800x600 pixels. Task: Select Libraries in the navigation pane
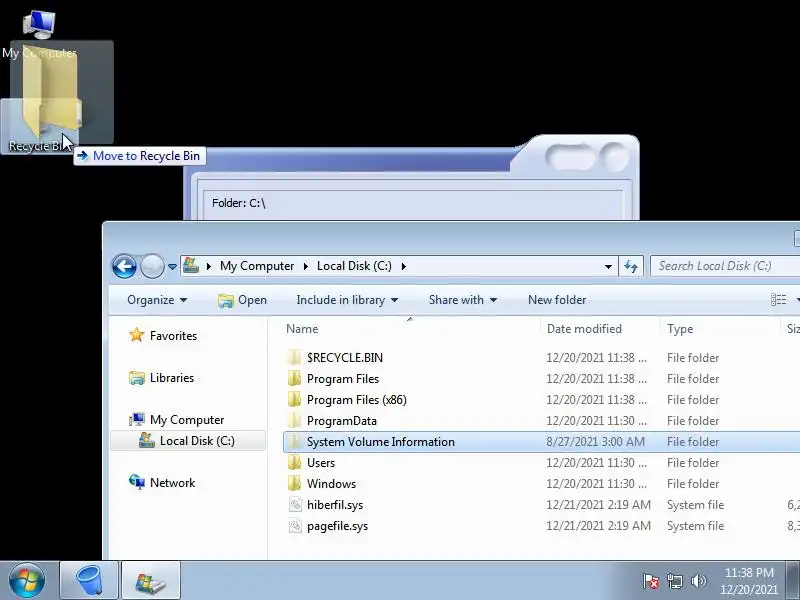171,378
